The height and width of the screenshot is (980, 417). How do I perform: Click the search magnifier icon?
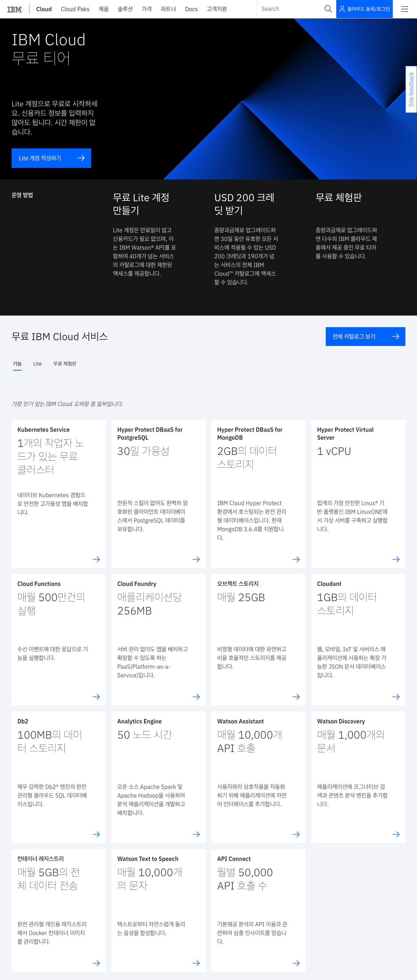click(x=328, y=9)
